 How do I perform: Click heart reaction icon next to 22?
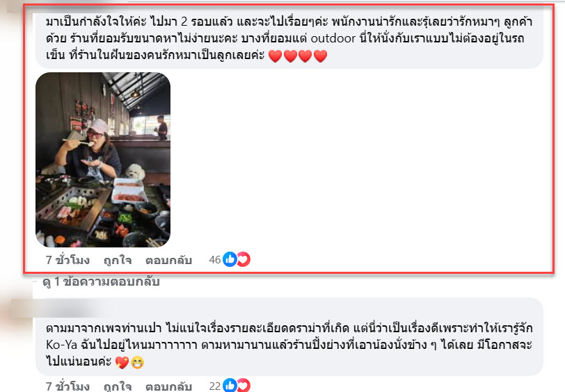click(244, 386)
